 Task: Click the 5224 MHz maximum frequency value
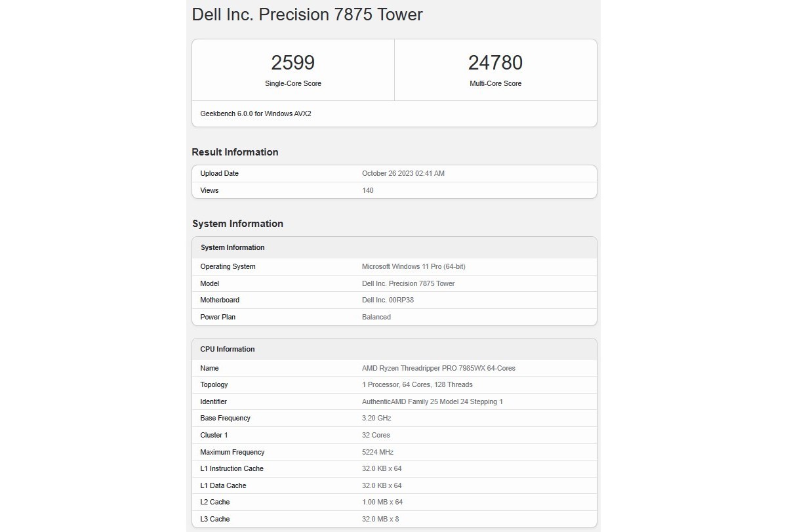(x=377, y=452)
